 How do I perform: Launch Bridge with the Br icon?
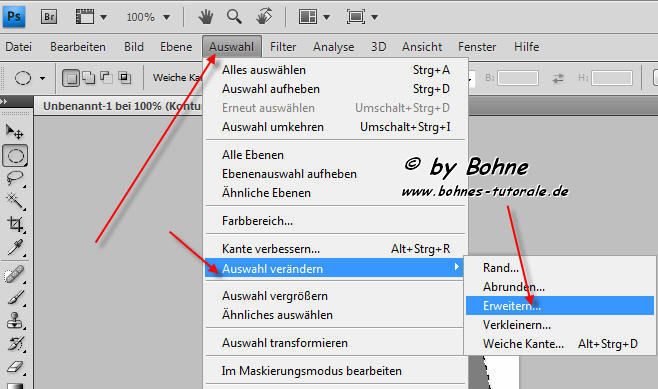click(49, 17)
